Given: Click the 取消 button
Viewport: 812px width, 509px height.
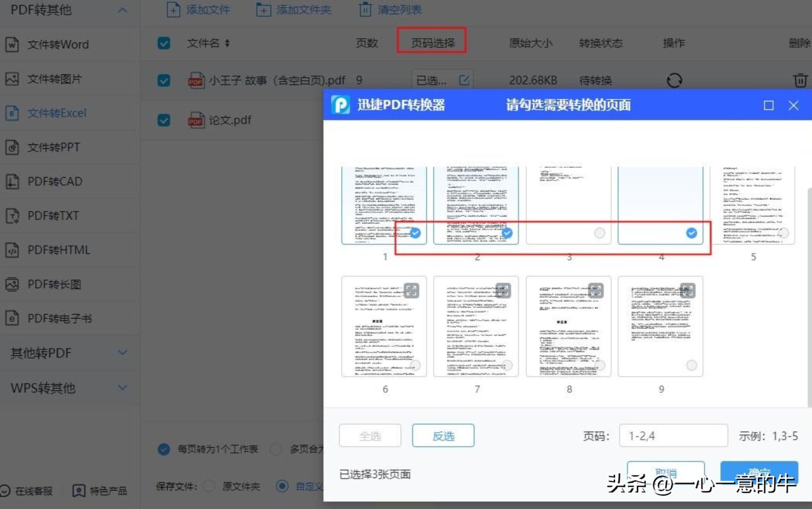Looking at the screenshot, I should point(666,473).
